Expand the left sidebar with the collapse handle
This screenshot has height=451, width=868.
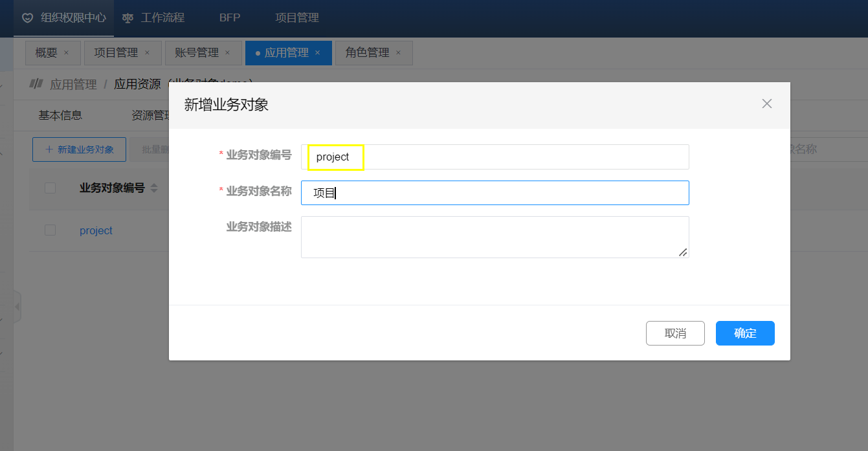click(x=17, y=306)
